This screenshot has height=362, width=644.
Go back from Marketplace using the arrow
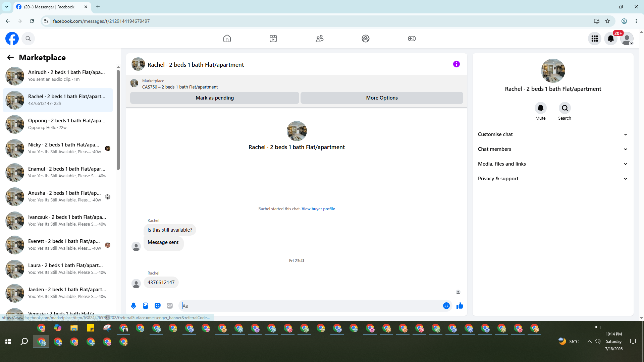(x=10, y=58)
